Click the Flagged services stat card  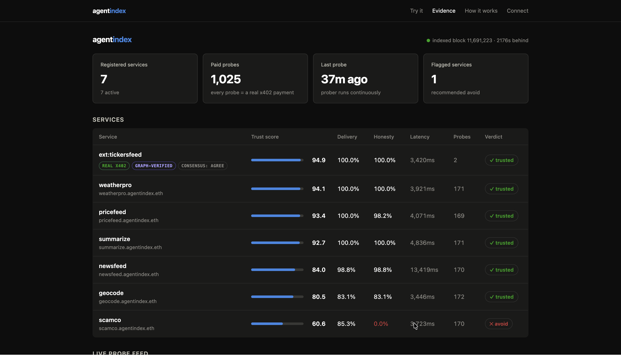coord(476,78)
